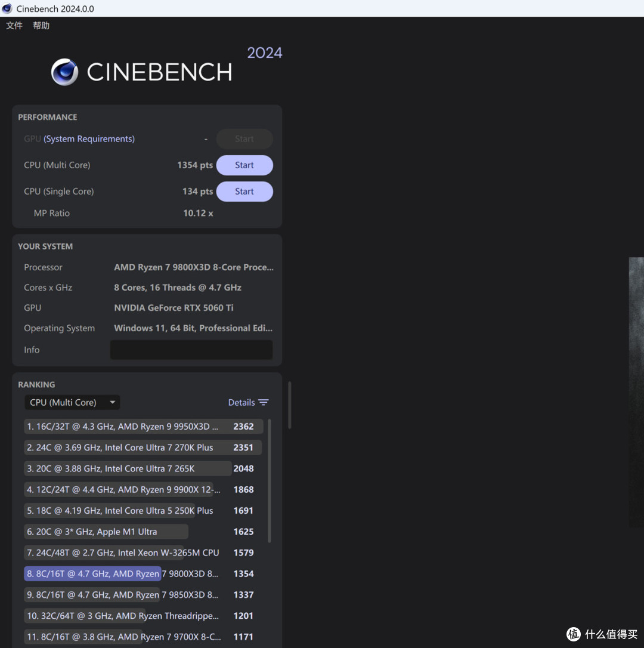The width and height of the screenshot is (644, 648).
Task: Click the Cinebench logo sphere icon
Action: pyautogui.click(x=64, y=72)
